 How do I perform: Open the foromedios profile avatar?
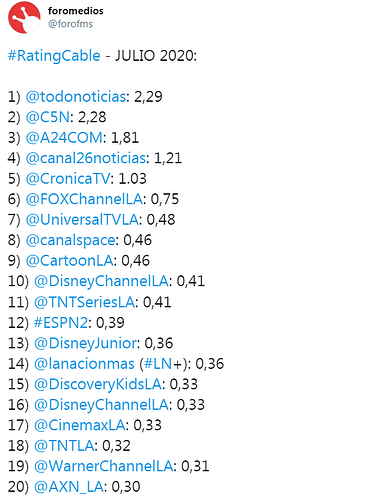24,17
